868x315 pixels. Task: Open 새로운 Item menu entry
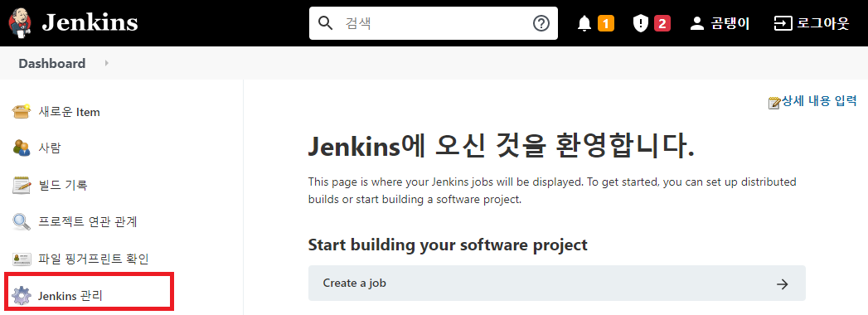tap(69, 112)
